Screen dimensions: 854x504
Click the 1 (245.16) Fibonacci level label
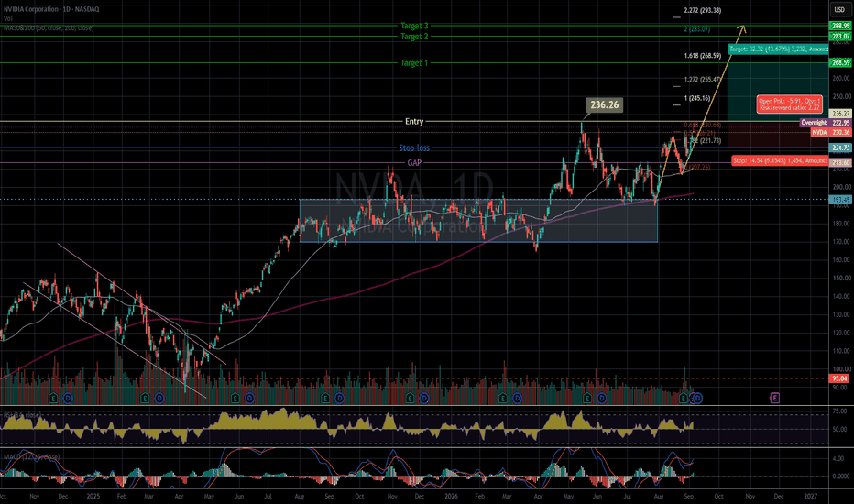[697, 99]
